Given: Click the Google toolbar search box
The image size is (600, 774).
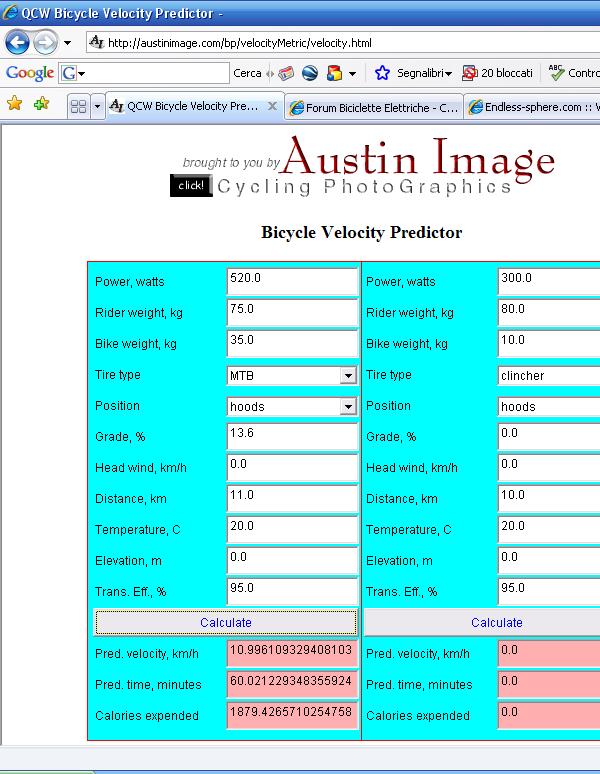Looking at the screenshot, I should click(144, 74).
